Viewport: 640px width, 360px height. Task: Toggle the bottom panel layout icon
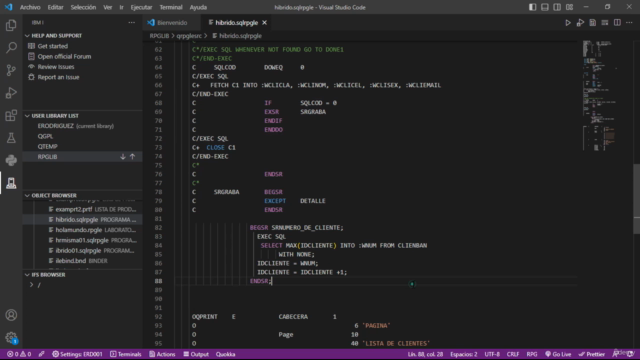coord(544,7)
